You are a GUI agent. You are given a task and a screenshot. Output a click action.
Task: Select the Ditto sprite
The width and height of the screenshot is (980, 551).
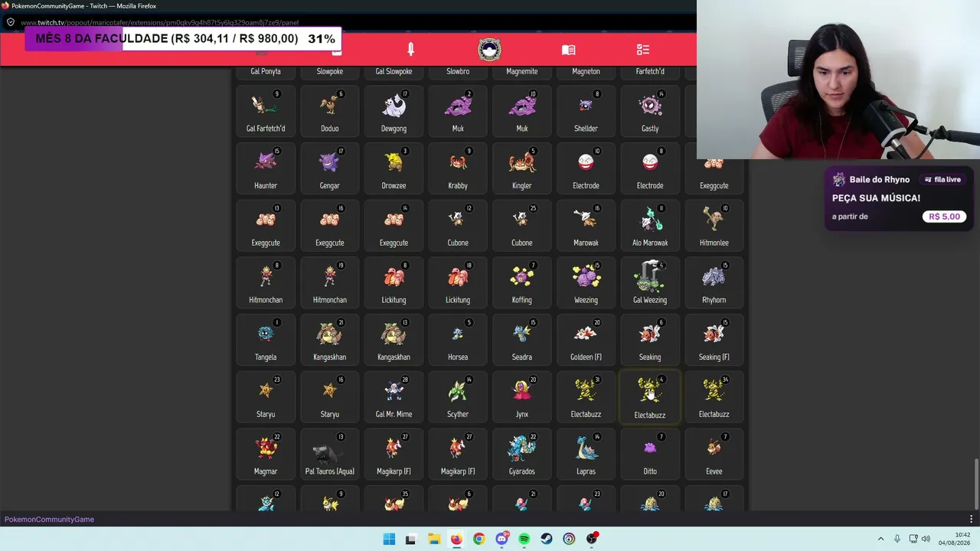650,448
